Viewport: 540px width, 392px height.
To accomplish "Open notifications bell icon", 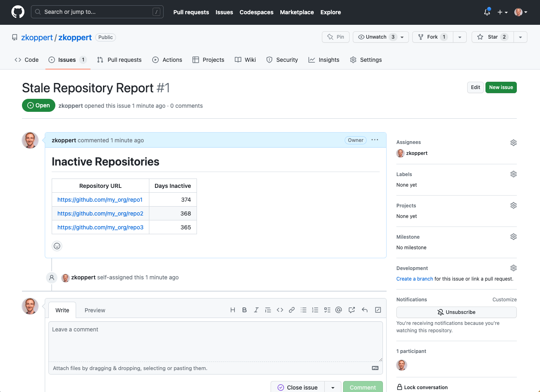I will [x=487, y=12].
